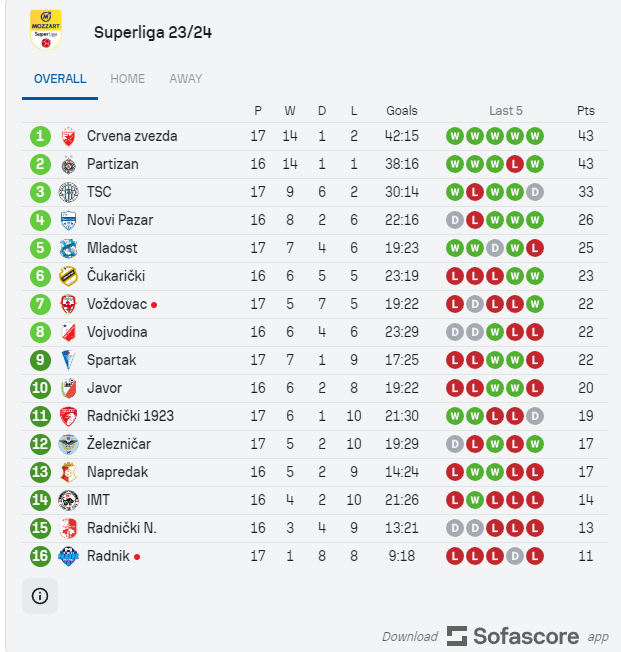Click Partizan's red loss badge
This screenshot has height=652, width=621.
(515, 164)
